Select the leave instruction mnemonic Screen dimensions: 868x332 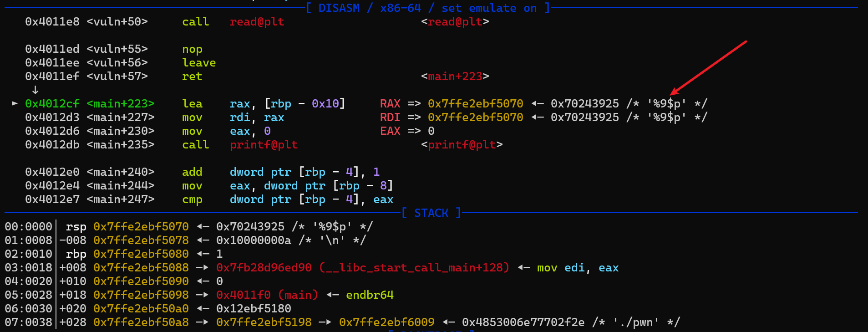click(199, 63)
